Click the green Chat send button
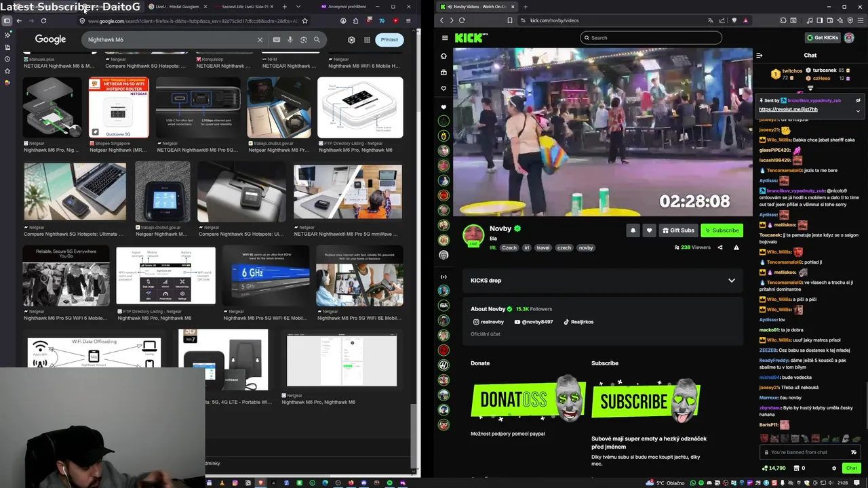This screenshot has width=868, height=488. click(x=851, y=468)
